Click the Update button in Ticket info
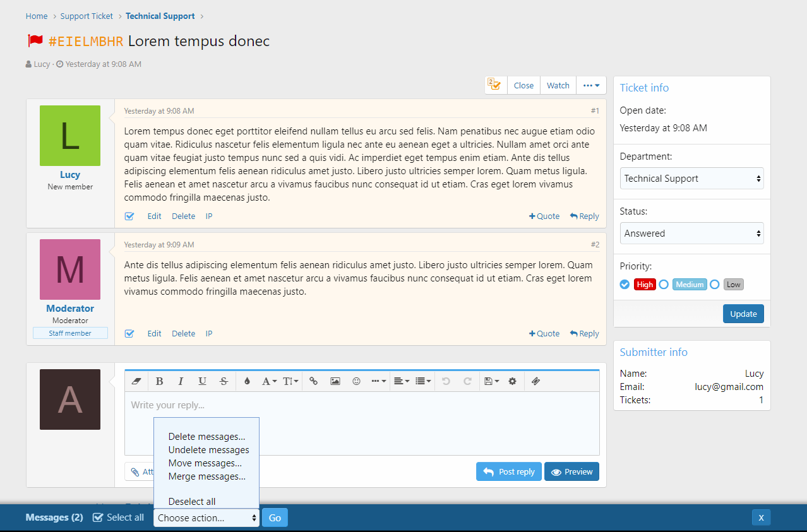This screenshot has height=532, width=807. [743, 314]
